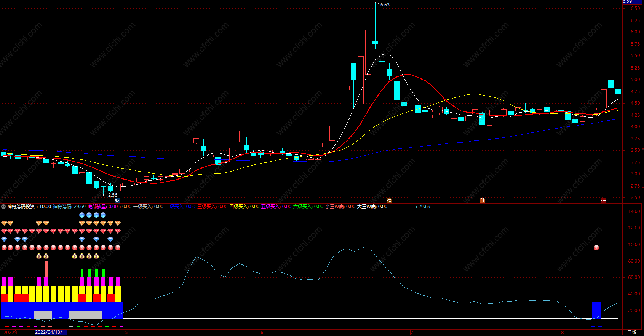
Task: Jump to month 7 on the time axis
Action: click(x=412, y=333)
